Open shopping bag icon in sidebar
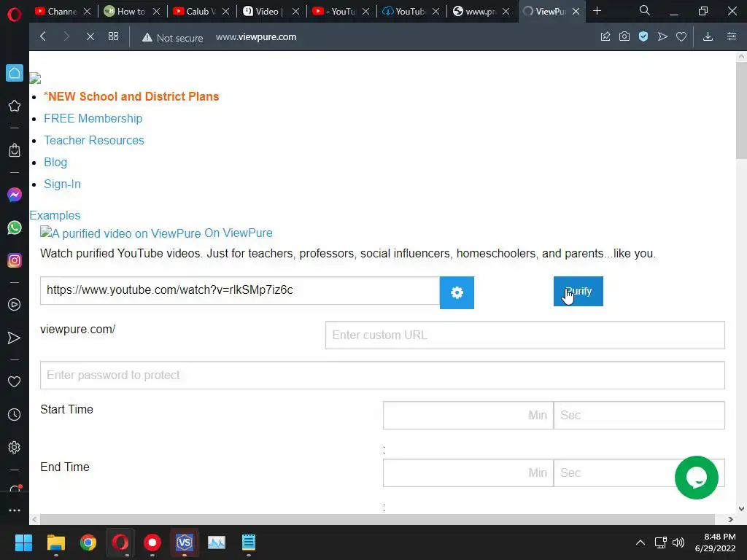This screenshot has width=747, height=560. [15, 150]
